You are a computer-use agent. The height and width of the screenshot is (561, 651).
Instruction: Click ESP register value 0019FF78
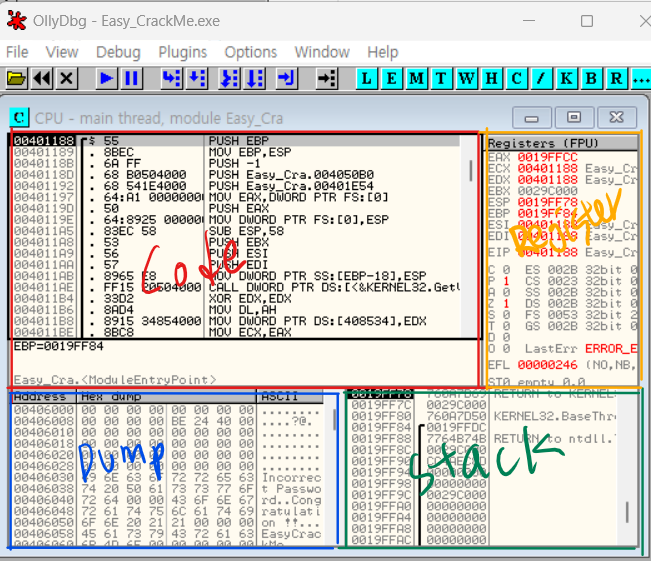547,202
